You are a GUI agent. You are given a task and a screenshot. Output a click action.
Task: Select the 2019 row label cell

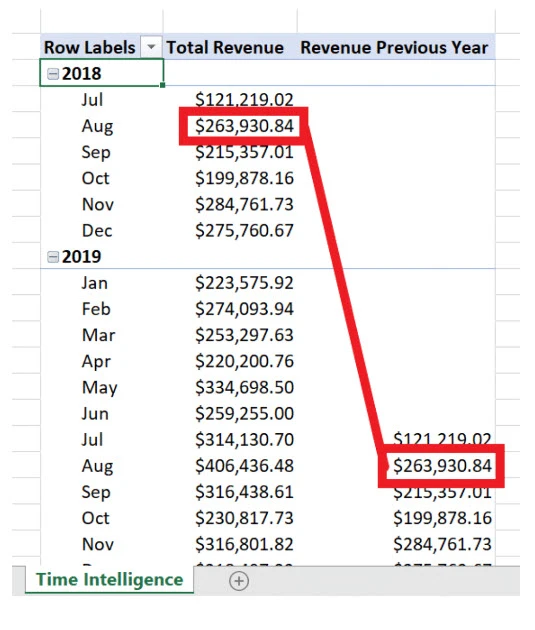(x=102, y=256)
